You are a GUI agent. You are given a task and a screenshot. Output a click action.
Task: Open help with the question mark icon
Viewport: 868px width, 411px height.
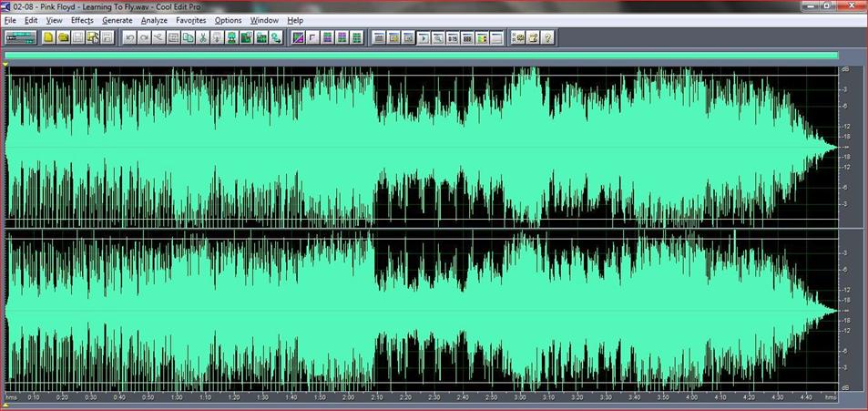point(547,37)
